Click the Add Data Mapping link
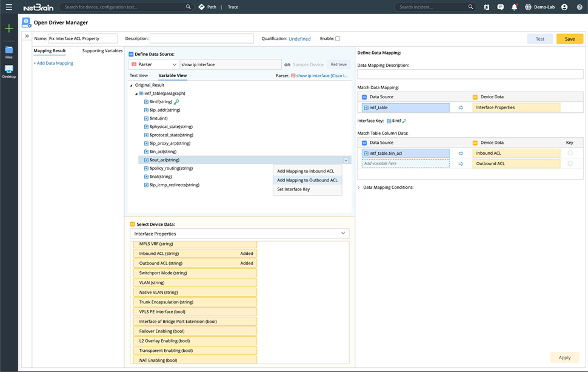 [53, 63]
